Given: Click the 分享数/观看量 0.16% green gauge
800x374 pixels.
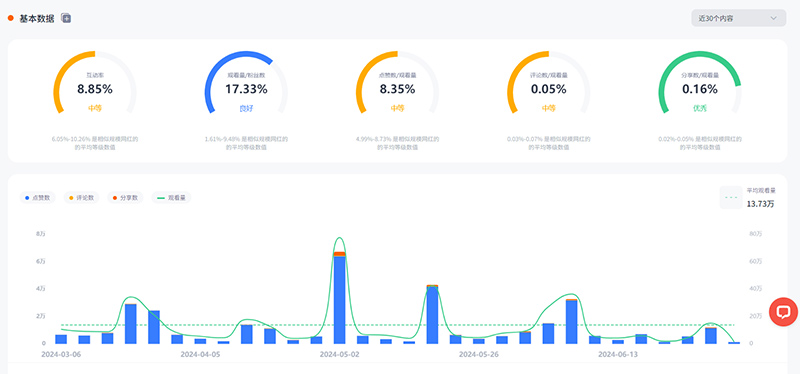Looking at the screenshot, I should [x=699, y=82].
